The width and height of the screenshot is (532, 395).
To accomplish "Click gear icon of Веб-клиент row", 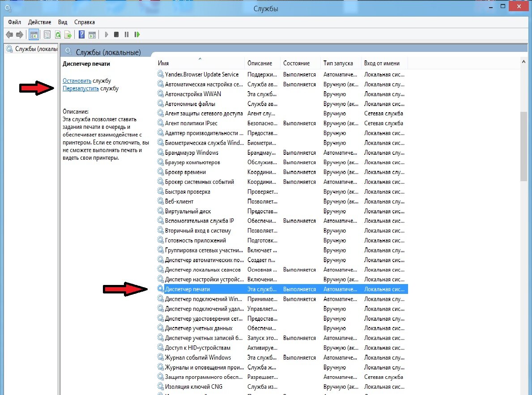I will coord(161,201).
